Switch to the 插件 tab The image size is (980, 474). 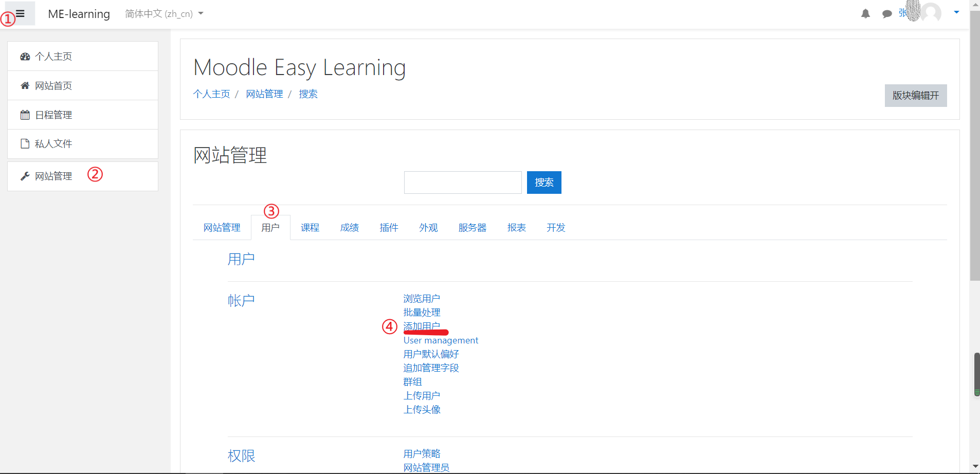pyautogui.click(x=389, y=227)
